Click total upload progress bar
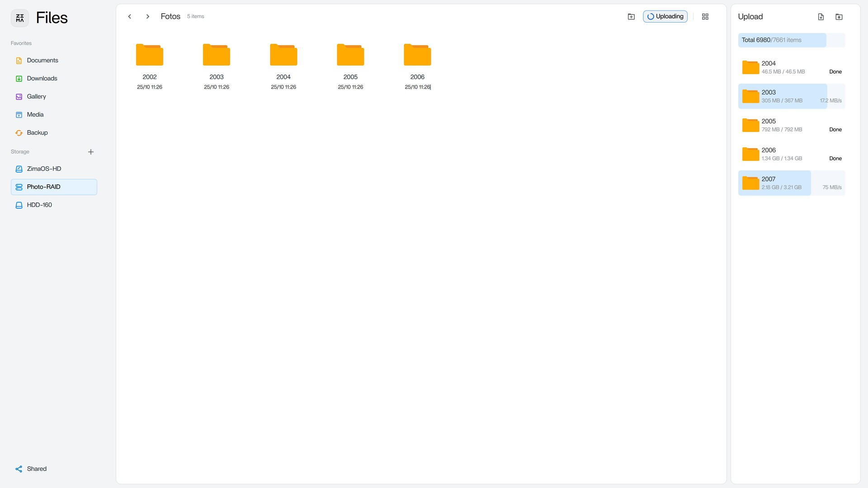 tap(791, 40)
